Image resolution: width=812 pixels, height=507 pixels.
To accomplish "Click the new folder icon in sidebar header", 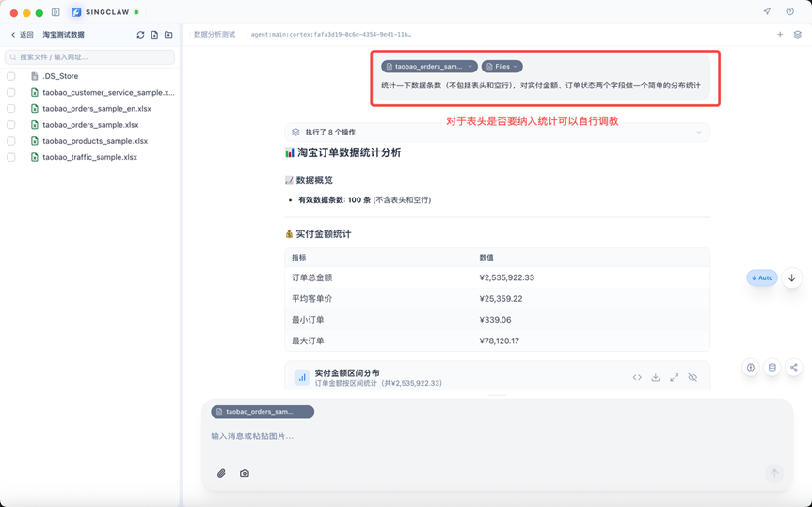I will point(168,35).
